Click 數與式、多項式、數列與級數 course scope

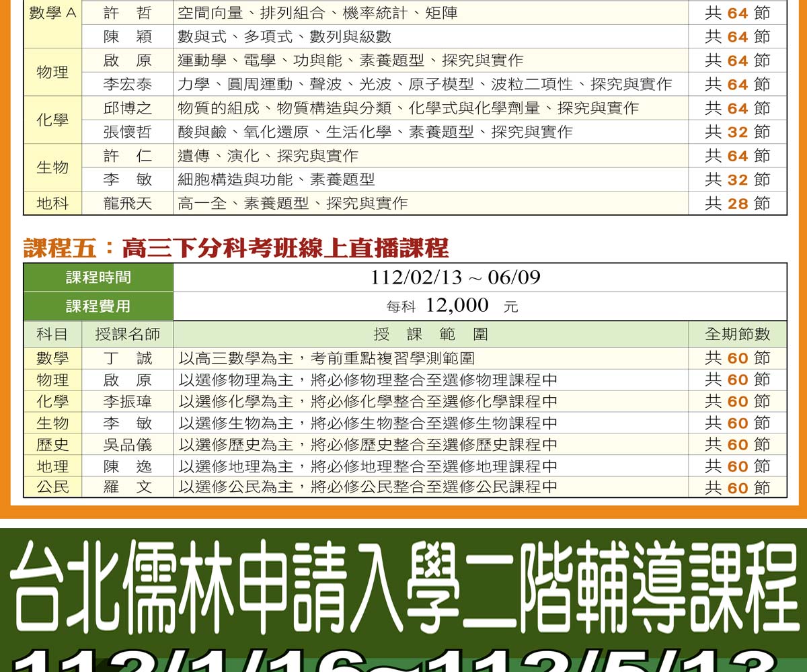284,36
